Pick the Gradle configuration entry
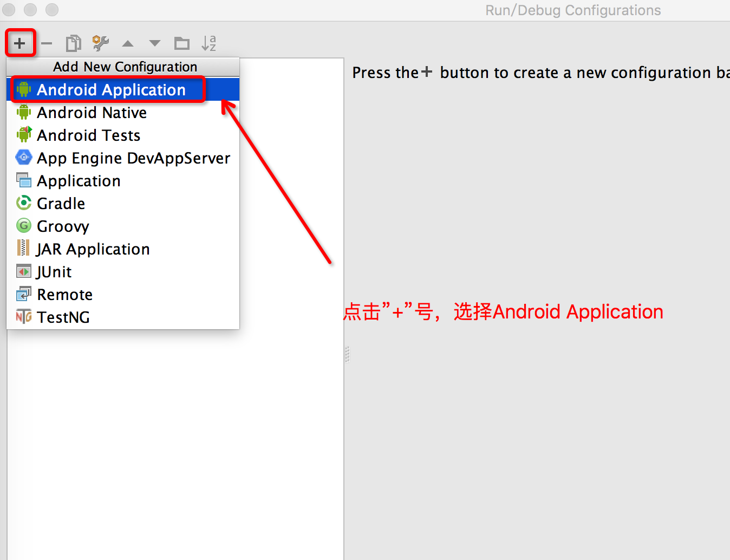This screenshot has height=560, width=730. [123, 204]
